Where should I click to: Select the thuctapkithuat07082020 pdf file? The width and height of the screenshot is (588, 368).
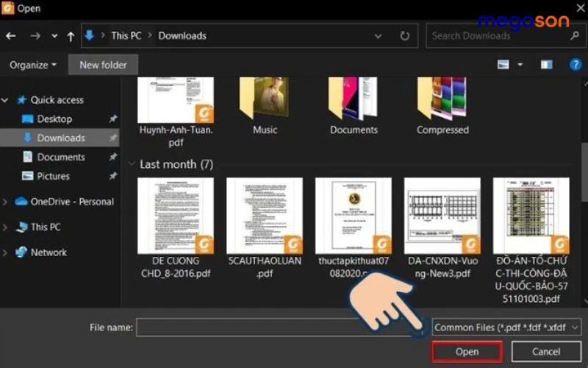(x=354, y=228)
